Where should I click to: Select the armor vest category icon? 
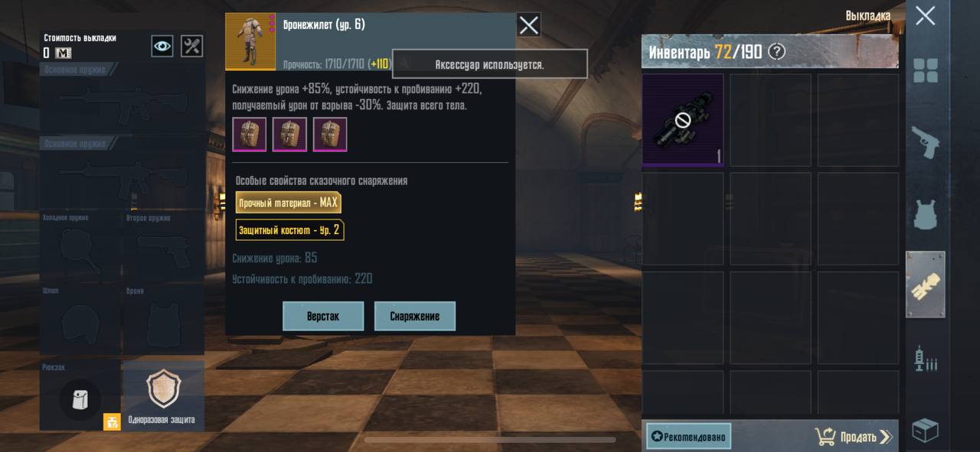[925, 213]
